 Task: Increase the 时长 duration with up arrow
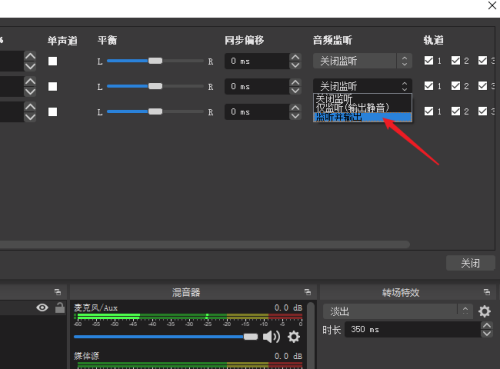487,326
